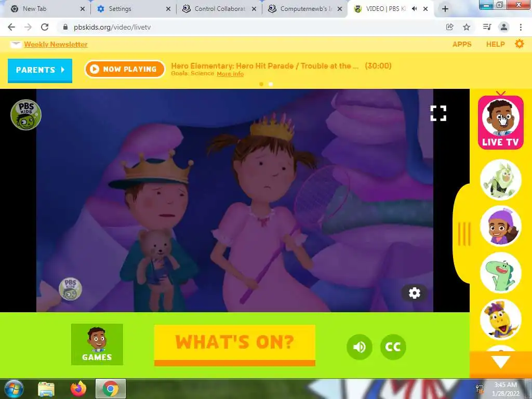Open a new browser tab
The height and width of the screenshot is (399, 532).
(x=445, y=9)
